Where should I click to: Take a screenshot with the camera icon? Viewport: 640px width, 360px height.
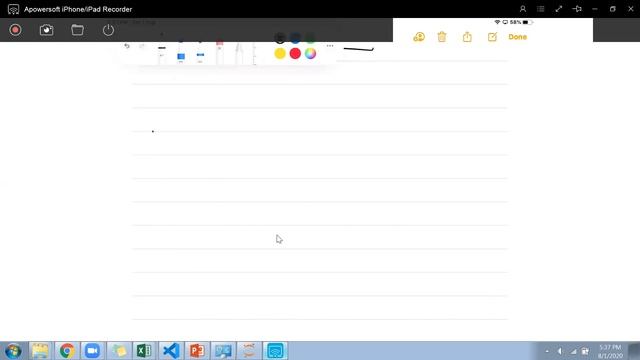(47, 30)
